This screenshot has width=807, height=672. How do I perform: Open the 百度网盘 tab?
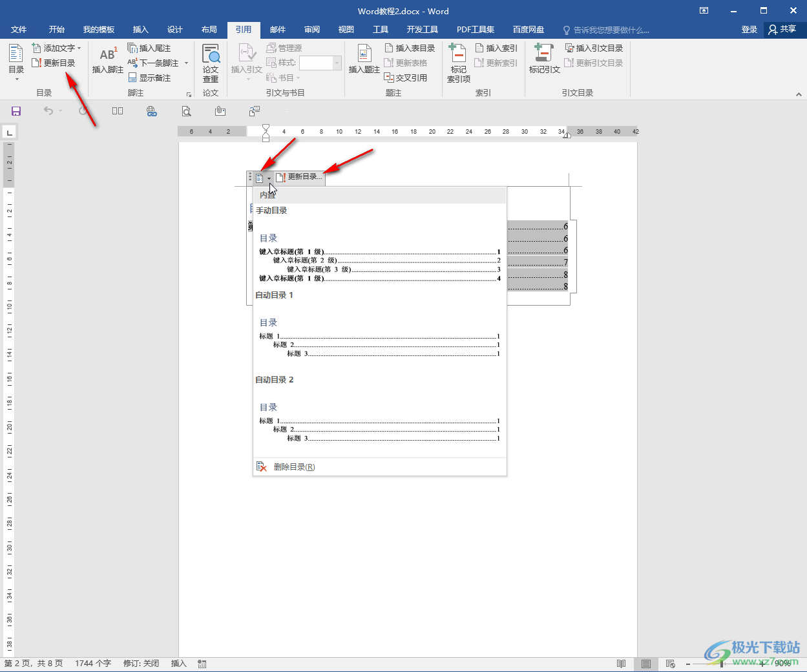(529, 30)
